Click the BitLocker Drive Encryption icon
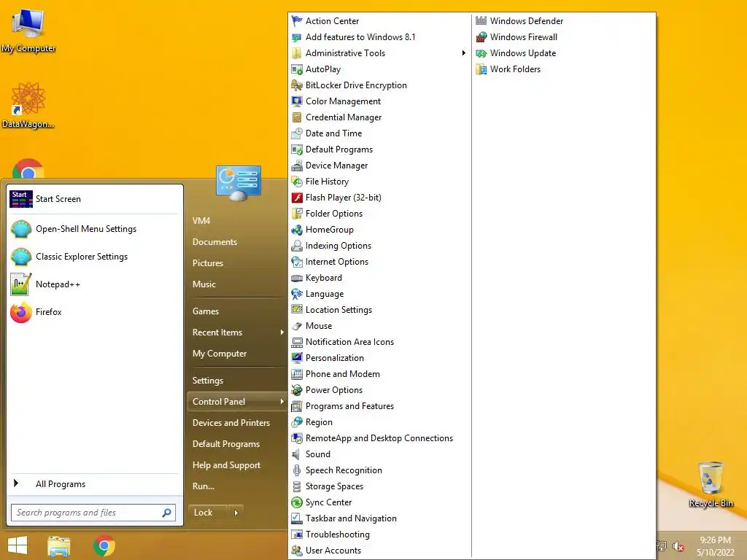The image size is (747, 560). pos(297,85)
